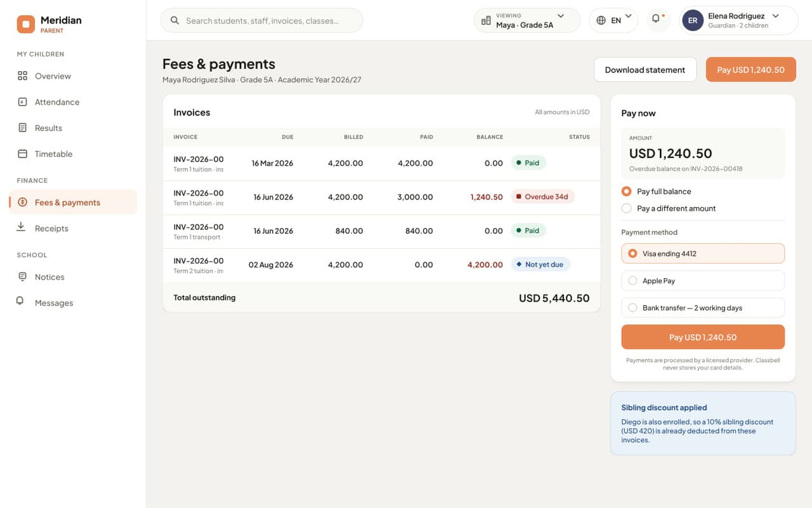Screen dimensions: 812x508
Task: Click header Pay USD 1,240.50 button
Action: [750, 70]
